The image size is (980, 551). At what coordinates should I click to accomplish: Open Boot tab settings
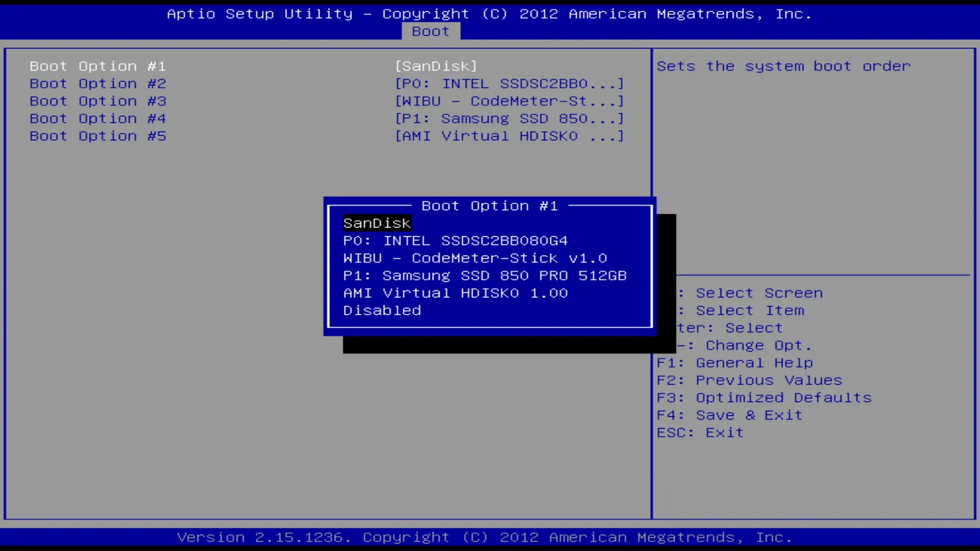tap(431, 31)
